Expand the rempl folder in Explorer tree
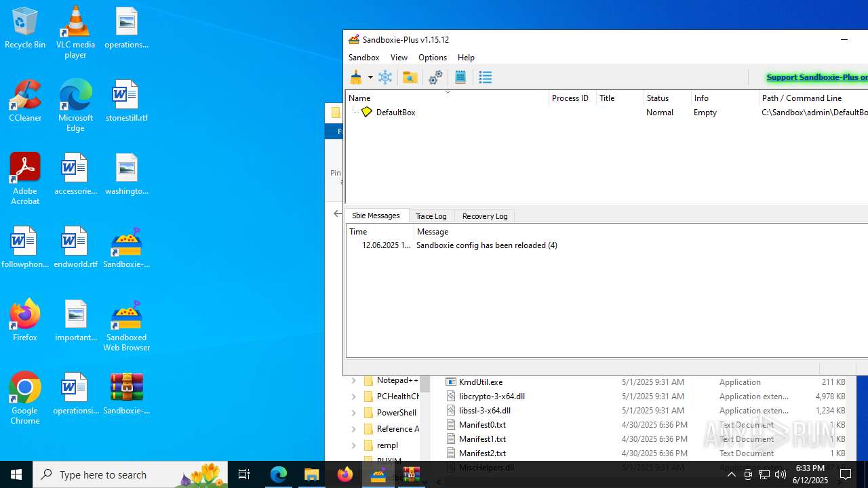This screenshot has height=488, width=868. click(x=353, y=445)
